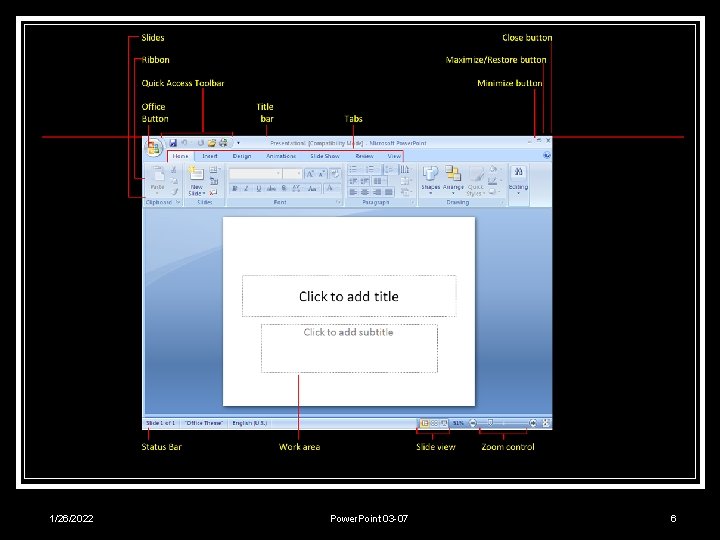Undo with the Quick Access Toolbar arrow

click(184, 143)
